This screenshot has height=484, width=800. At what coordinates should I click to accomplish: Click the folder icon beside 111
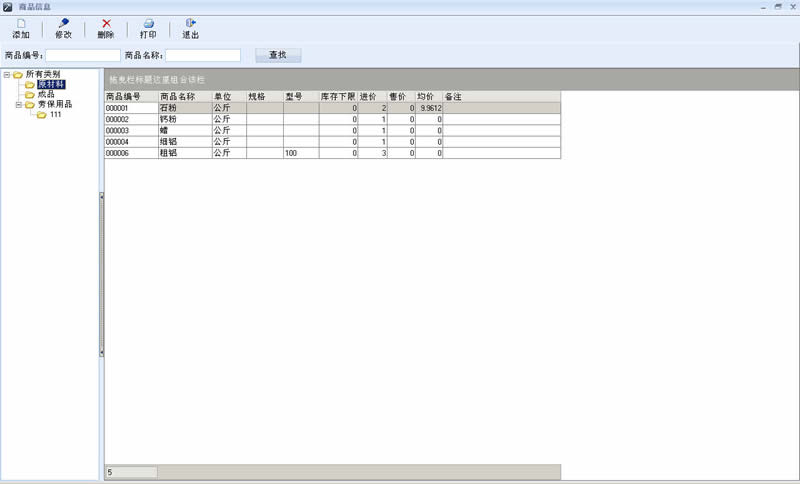tap(41, 115)
